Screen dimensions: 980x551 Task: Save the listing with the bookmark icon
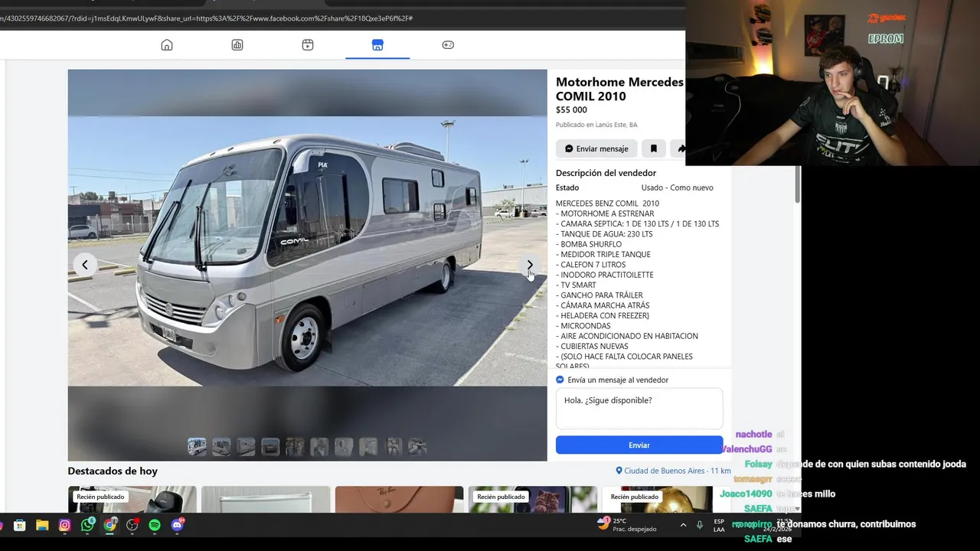(x=653, y=148)
